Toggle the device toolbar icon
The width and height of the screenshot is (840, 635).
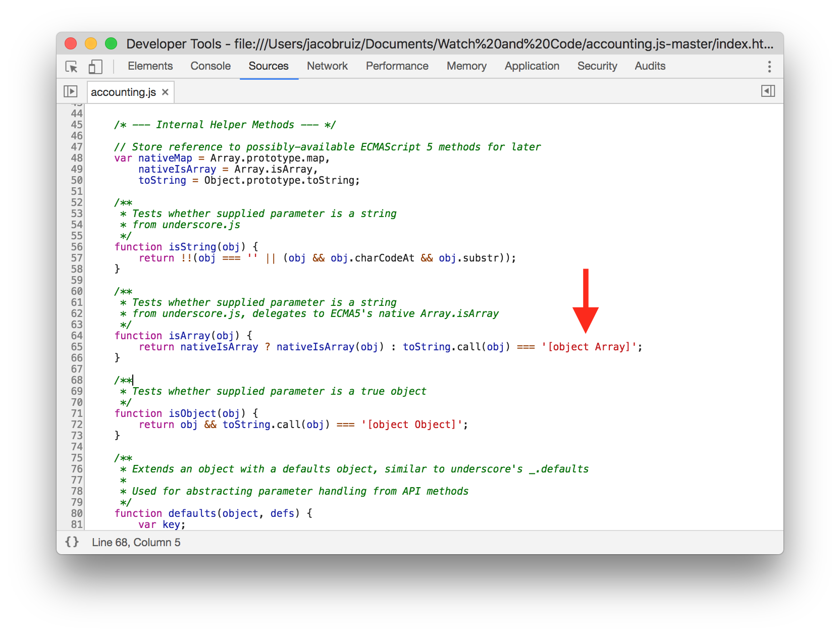(95, 67)
